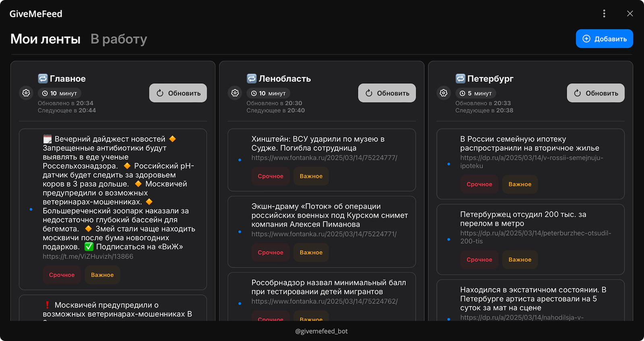Click blue dot beside Вечерний дайджест item
The image size is (644, 341).
point(31,209)
